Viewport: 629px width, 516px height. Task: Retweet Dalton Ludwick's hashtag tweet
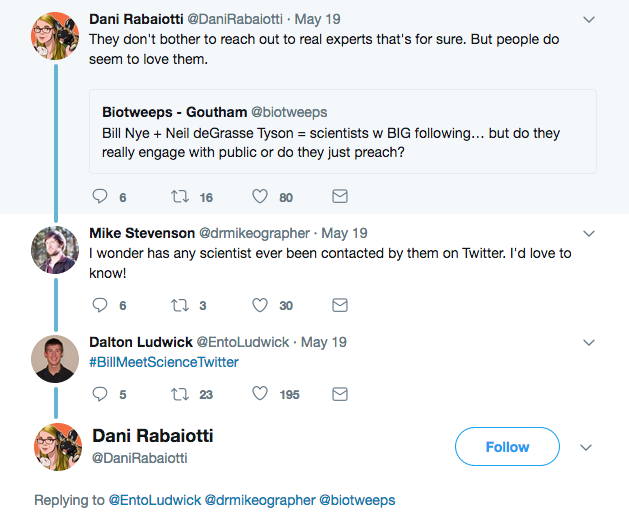click(x=181, y=394)
